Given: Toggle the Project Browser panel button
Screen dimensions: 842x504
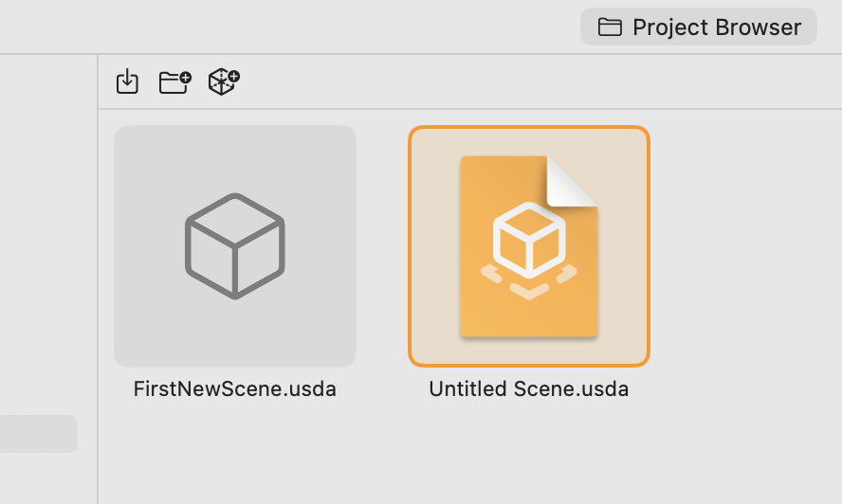Looking at the screenshot, I should [x=698, y=27].
